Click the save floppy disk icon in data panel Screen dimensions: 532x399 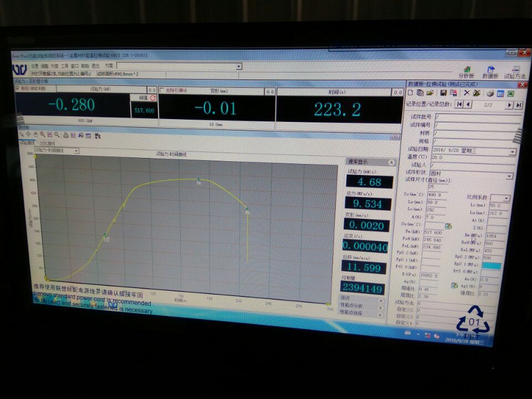(443, 93)
